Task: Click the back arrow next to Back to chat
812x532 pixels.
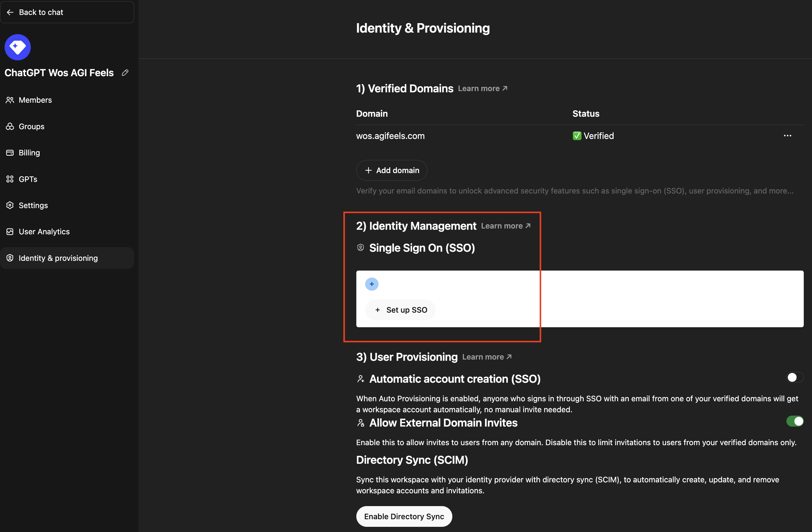Action: 10,12
